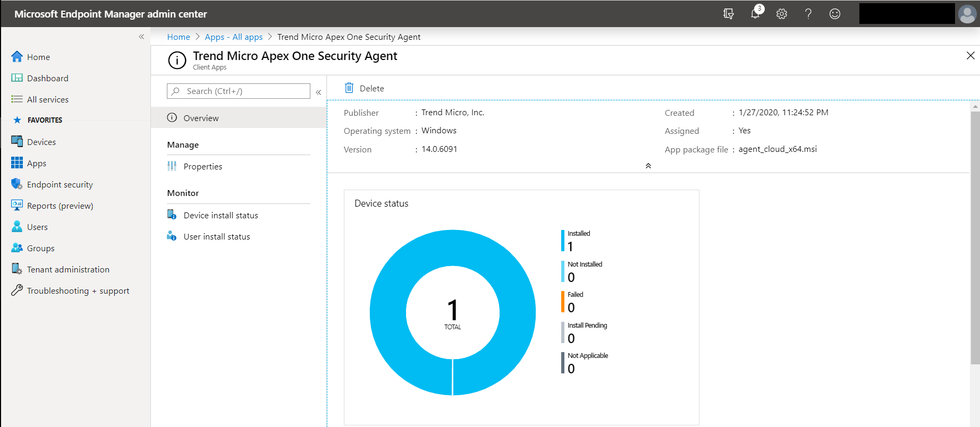Select the Devices icon in sidebar

point(17,141)
